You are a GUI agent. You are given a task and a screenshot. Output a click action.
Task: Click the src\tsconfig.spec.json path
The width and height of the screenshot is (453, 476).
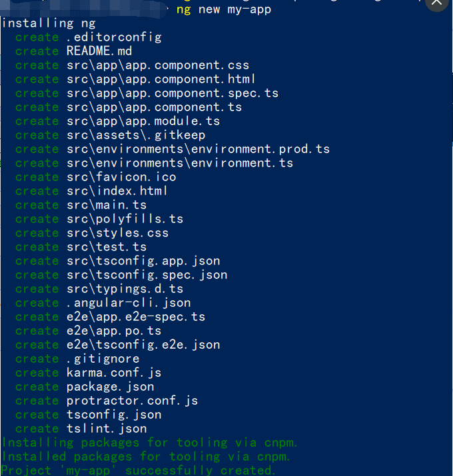[x=147, y=275]
